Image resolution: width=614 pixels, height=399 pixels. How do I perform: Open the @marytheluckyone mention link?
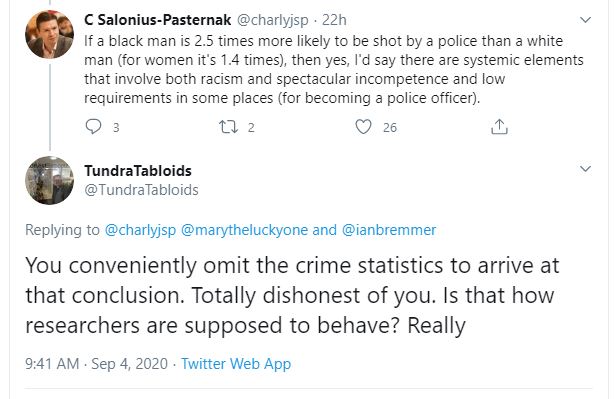(244, 230)
